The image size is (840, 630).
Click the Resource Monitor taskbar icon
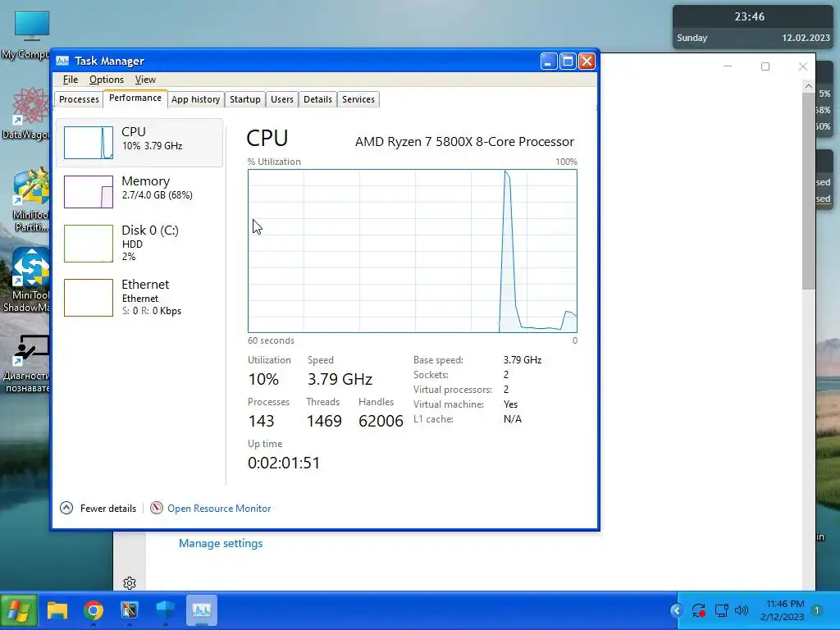pos(130,610)
